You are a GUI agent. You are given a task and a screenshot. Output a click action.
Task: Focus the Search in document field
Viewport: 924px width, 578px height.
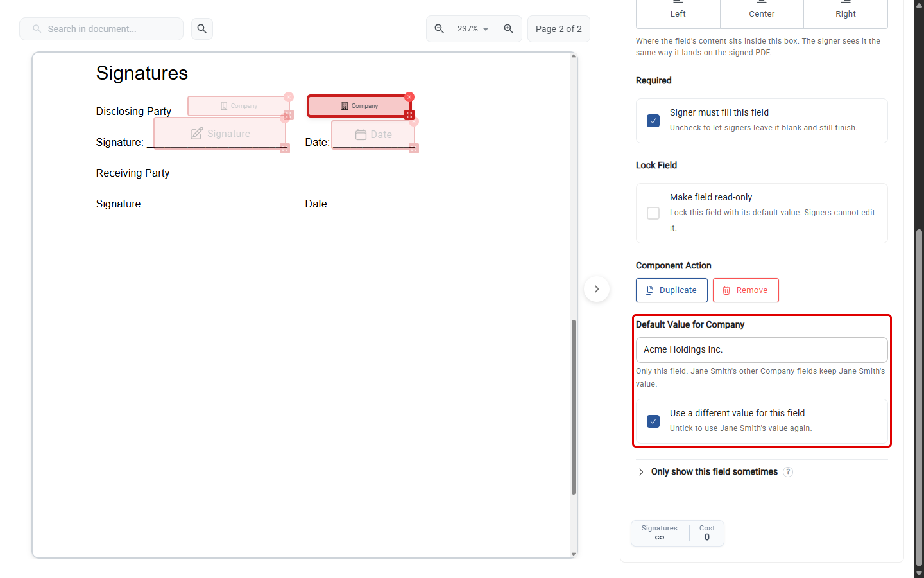click(101, 29)
